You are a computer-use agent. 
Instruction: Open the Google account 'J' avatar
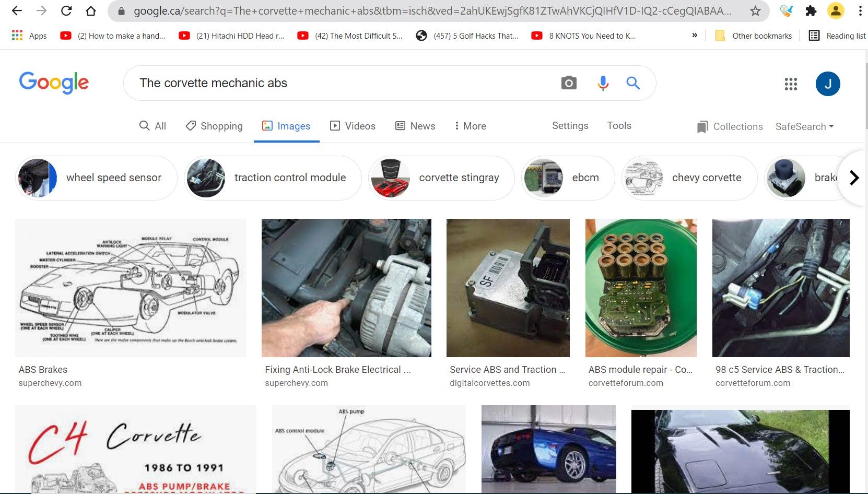point(828,84)
